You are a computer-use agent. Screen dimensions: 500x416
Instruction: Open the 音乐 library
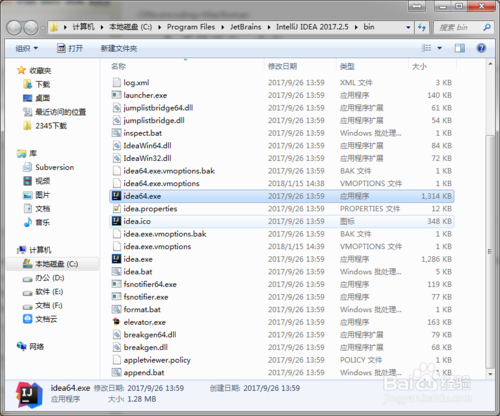pyautogui.click(x=36, y=222)
